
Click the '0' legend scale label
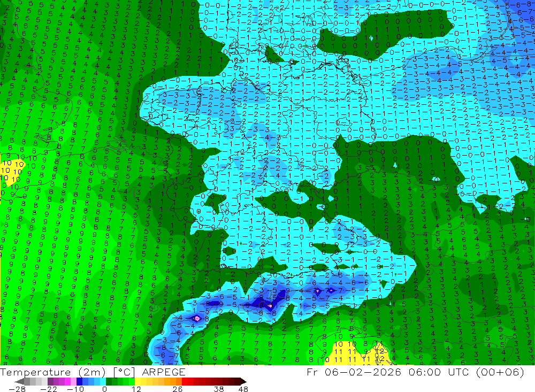(x=104, y=389)
